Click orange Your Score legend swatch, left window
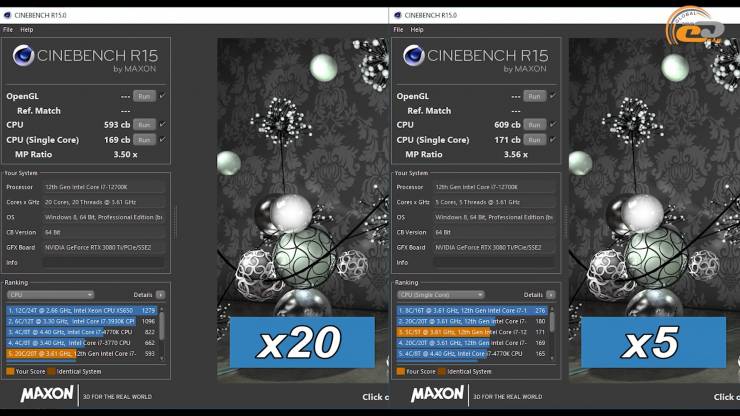This screenshot has height=416, width=740. [x=10, y=372]
